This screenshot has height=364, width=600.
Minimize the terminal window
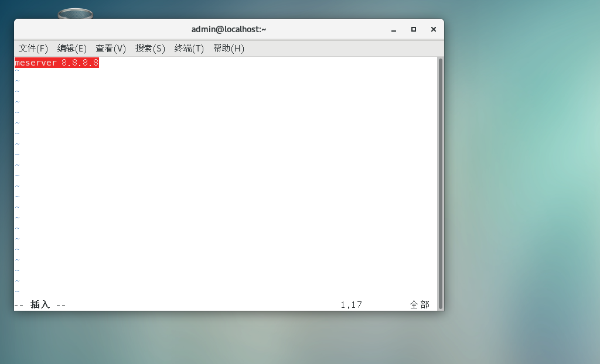coord(393,29)
